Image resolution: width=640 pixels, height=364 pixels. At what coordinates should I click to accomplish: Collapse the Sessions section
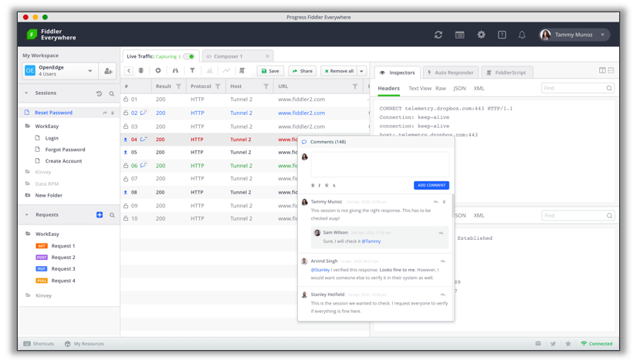coord(26,93)
